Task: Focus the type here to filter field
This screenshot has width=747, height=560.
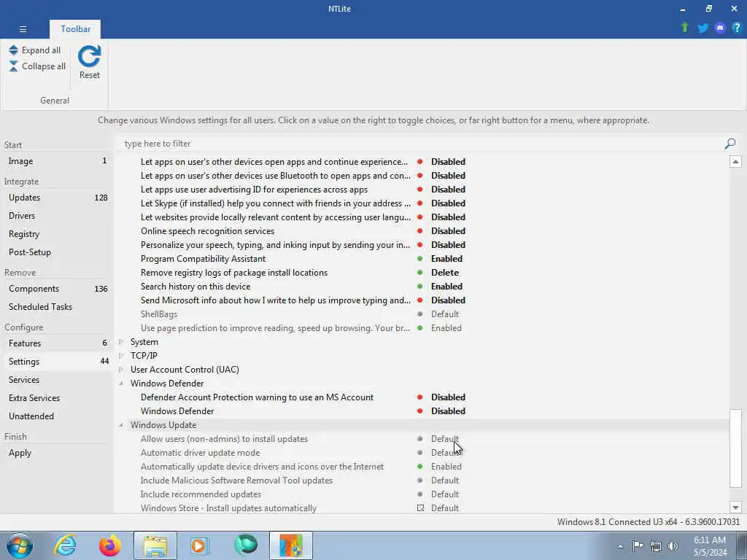Action: (x=422, y=144)
